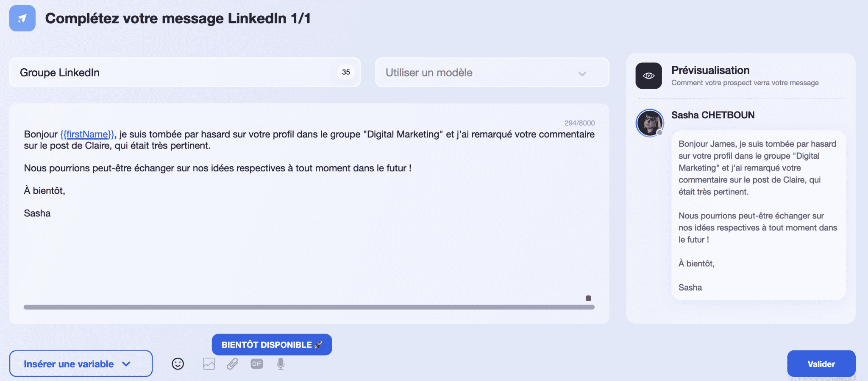868x381 pixels.
Task: Open the "Utiliser un modèle" dropdown
Action: click(492, 73)
